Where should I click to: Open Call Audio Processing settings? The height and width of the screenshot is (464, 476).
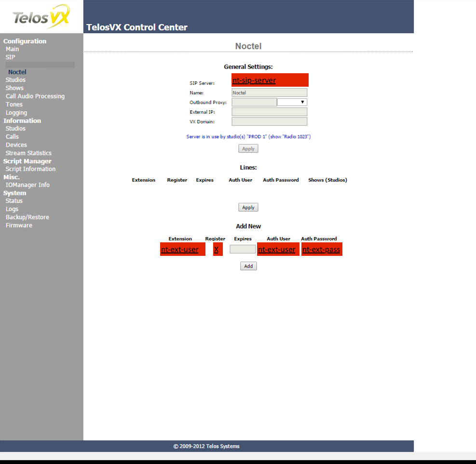pyautogui.click(x=35, y=96)
